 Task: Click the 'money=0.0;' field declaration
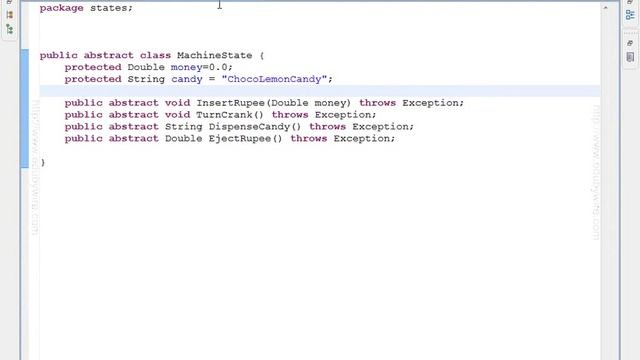click(202, 67)
